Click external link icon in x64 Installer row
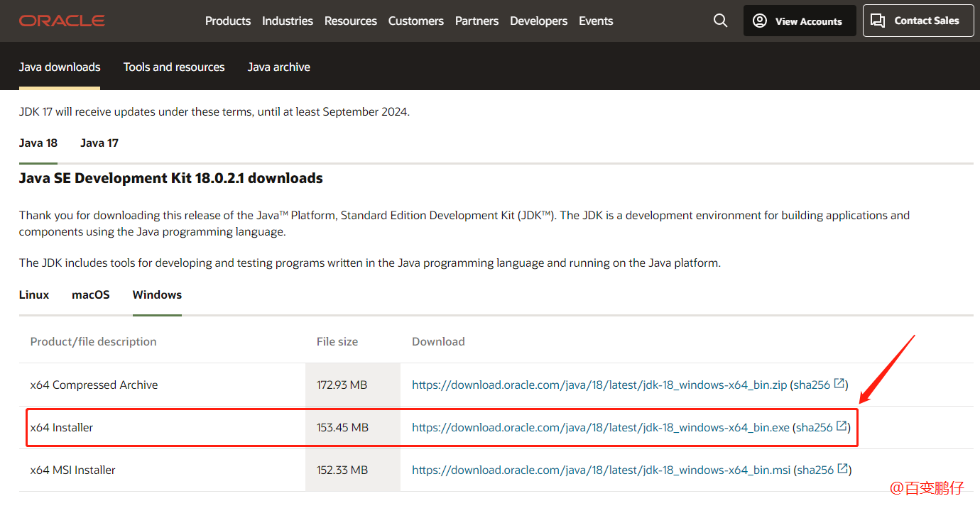 842,426
